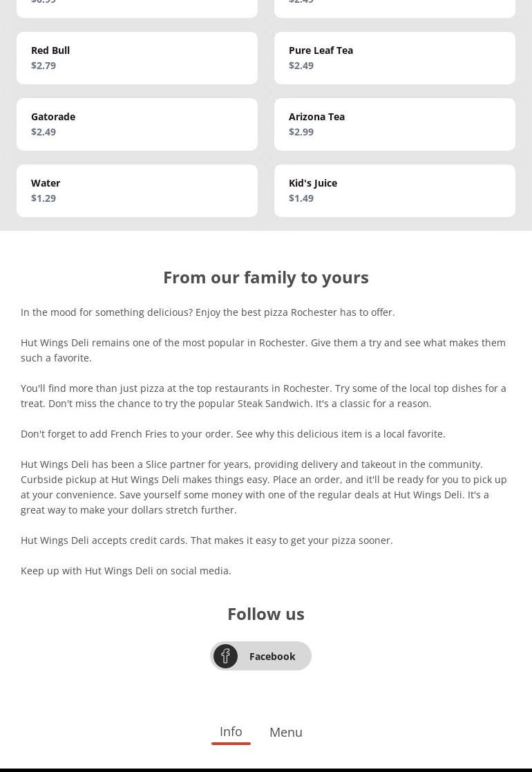Image resolution: width=532 pixels, height=772 pixels.
Task: Click the Red Bull $2.79 price
Action: click(44, 66)
